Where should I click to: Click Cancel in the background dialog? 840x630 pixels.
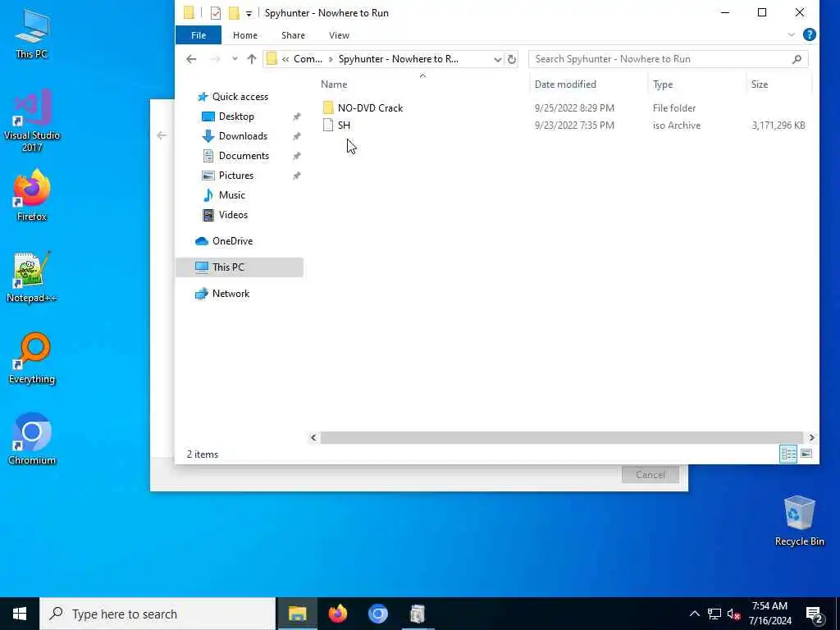[650, 475]
